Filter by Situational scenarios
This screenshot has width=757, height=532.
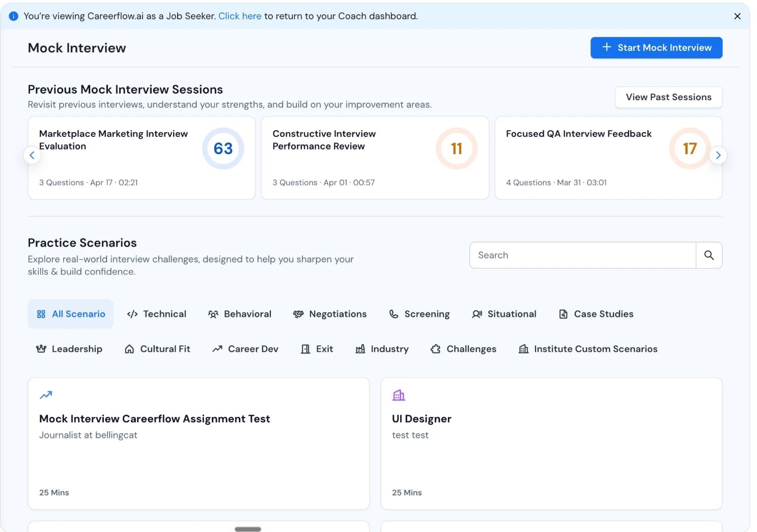[504, 314]
